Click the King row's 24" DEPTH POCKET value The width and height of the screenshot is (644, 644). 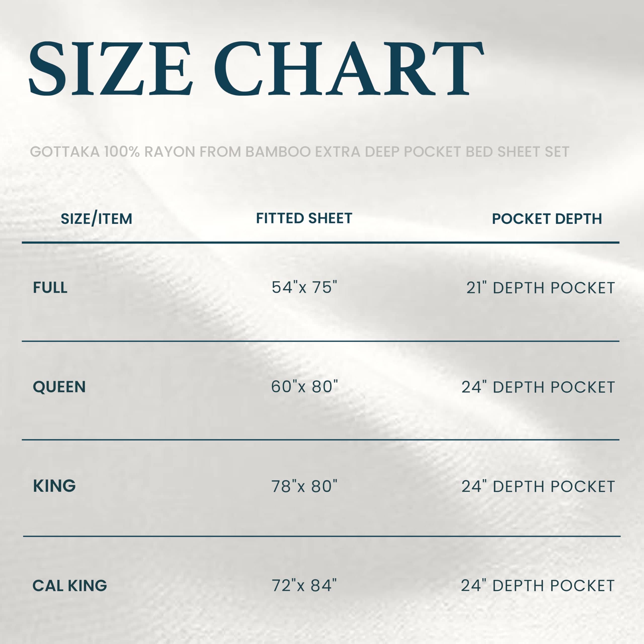[538, 487]
